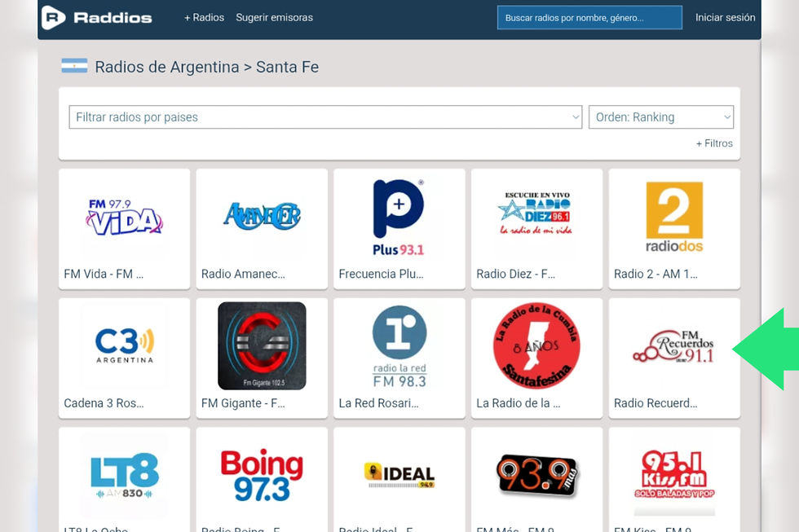799x532 pixels.
Task: Open Radio Amanec... station title
Action: point(243,274)
